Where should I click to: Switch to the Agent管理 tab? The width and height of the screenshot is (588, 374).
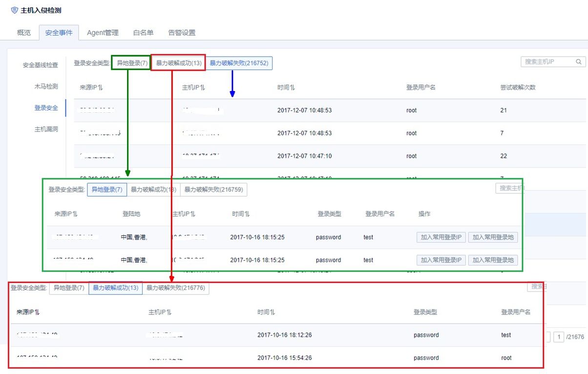(x=103, y=33)
